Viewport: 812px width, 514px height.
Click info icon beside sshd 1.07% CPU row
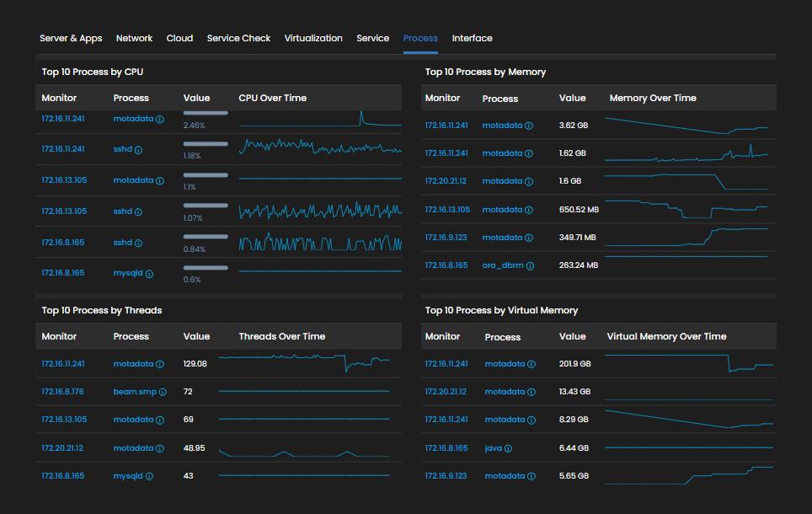click(x=138, y=212)
